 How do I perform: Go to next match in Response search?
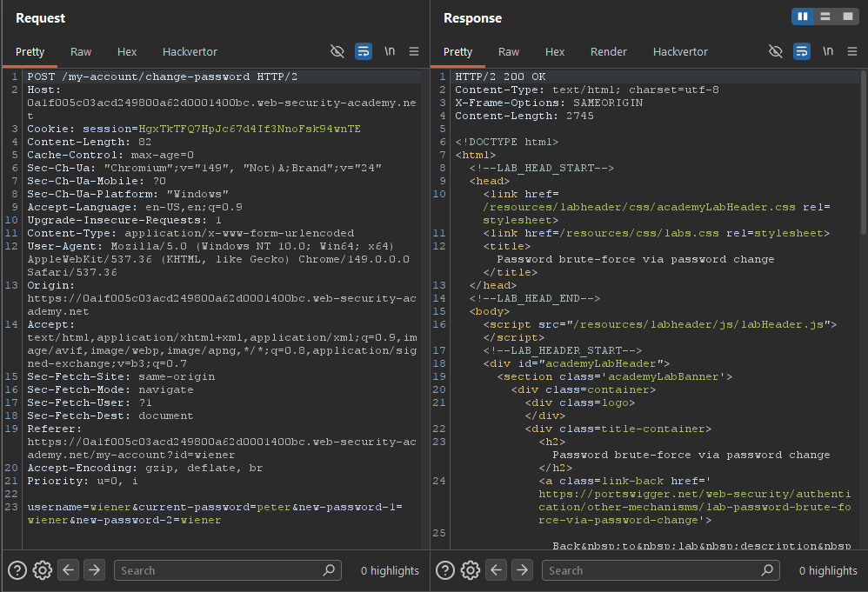[x=523, y=570]
